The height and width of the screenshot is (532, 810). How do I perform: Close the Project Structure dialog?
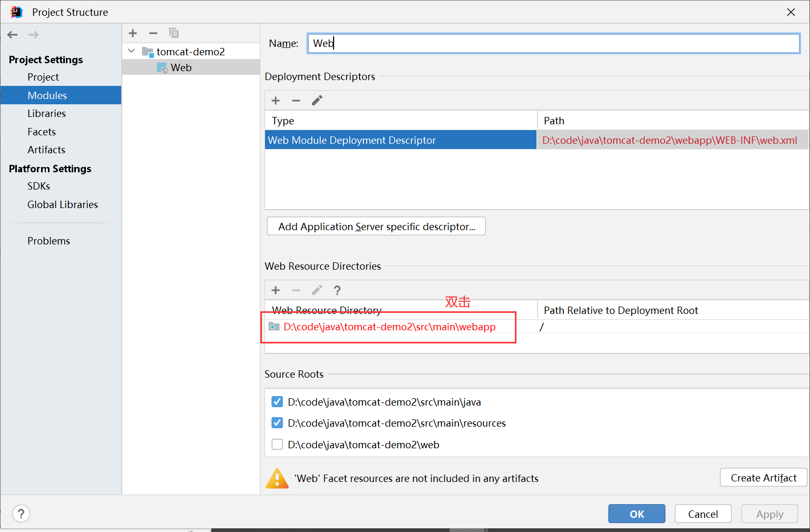click(x=791, y=12)
